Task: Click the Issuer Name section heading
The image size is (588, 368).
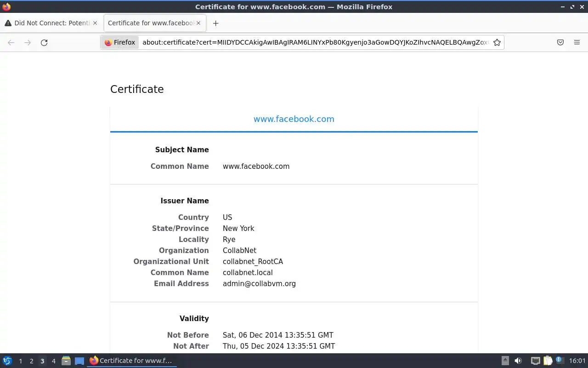Action: pyautogui.click(x=185, y=201)
